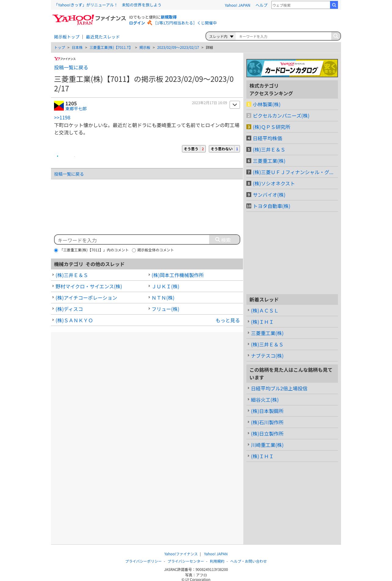Click プライバシーポリシー in footer
This screenshot has width=392, height=581.
pyautogui.click(x=143, y=561)
